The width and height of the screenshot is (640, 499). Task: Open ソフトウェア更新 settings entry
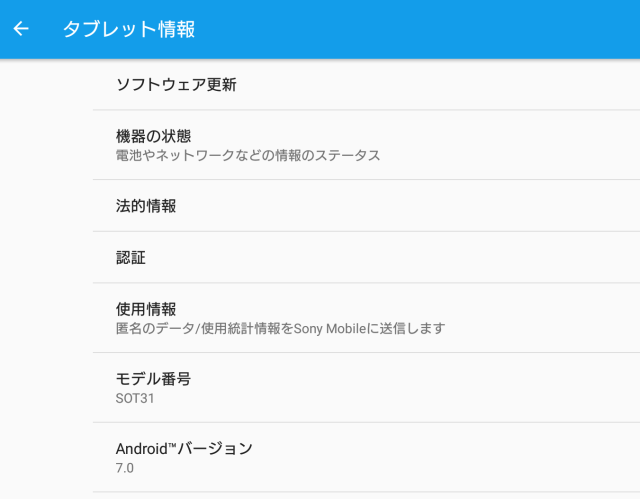point(366,84)
